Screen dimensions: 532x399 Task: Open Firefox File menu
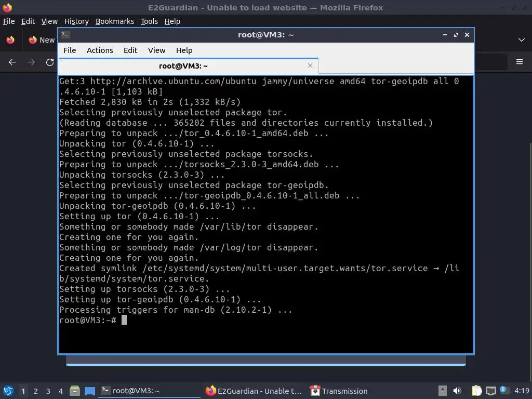coord(9,21)
